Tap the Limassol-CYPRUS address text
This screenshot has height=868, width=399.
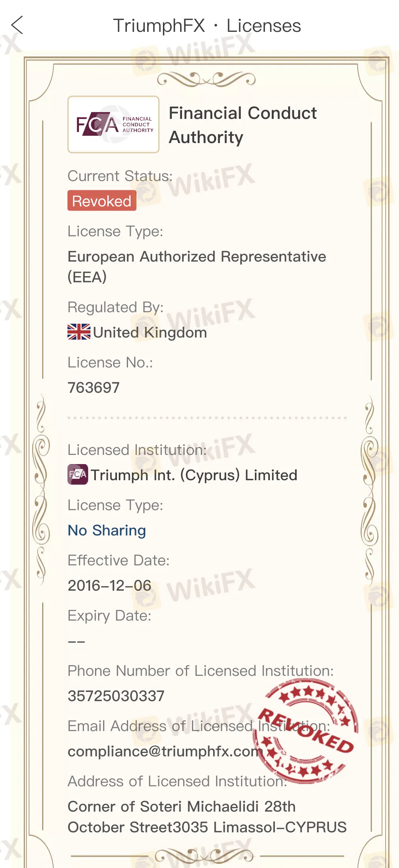pos(207,817)
